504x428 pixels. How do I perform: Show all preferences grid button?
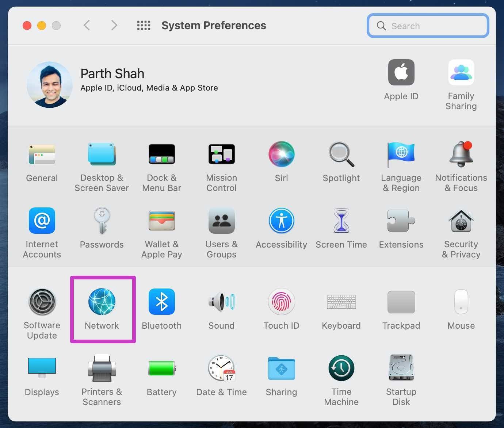(144, 26)
